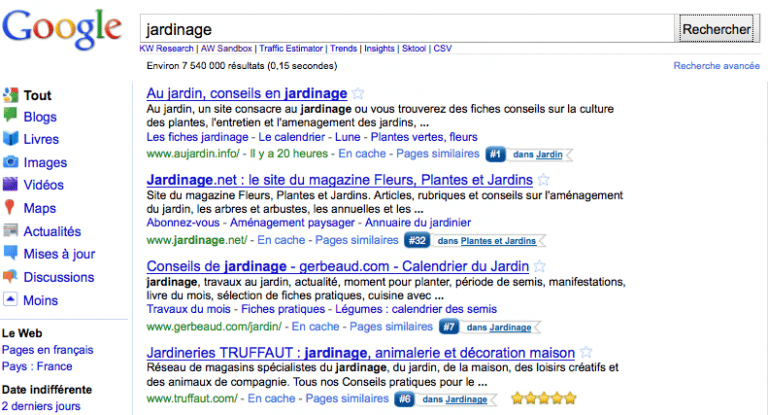Collapse sidebar with Moins arrow icon
Screen dimensions: 768x415
tap(10, 299)
